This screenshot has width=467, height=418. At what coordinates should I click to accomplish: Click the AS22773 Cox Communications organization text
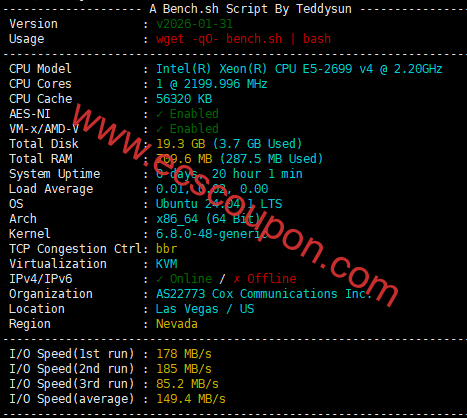pyautogui.click(x=264, y=294)
